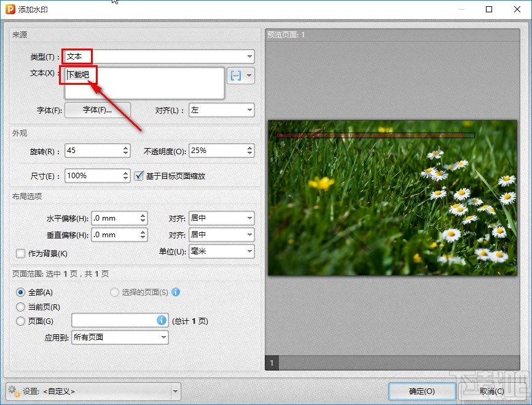The image size is (532, 405).
Task: Increase the 垂直偏移 vertical offset
Action: 143,232
